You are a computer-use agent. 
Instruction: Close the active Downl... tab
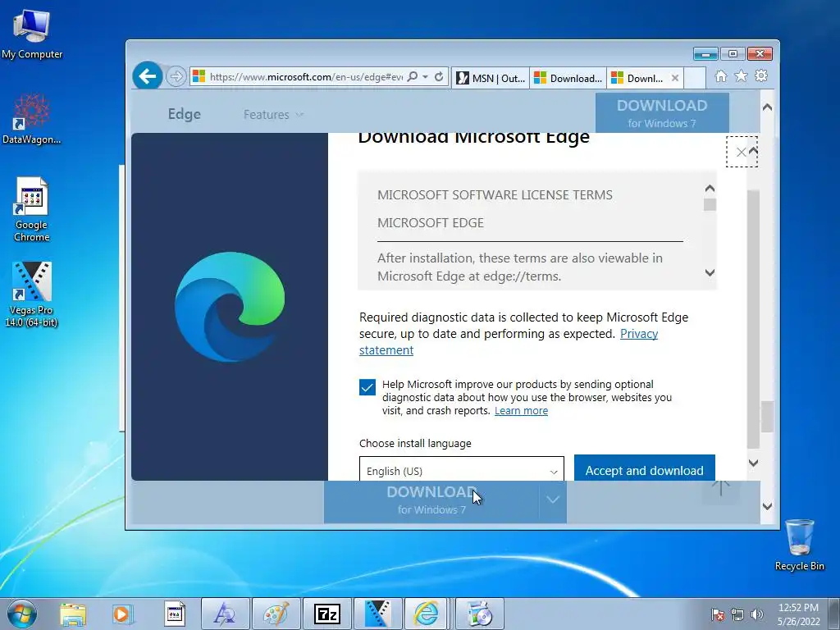[x=675, y=78]
